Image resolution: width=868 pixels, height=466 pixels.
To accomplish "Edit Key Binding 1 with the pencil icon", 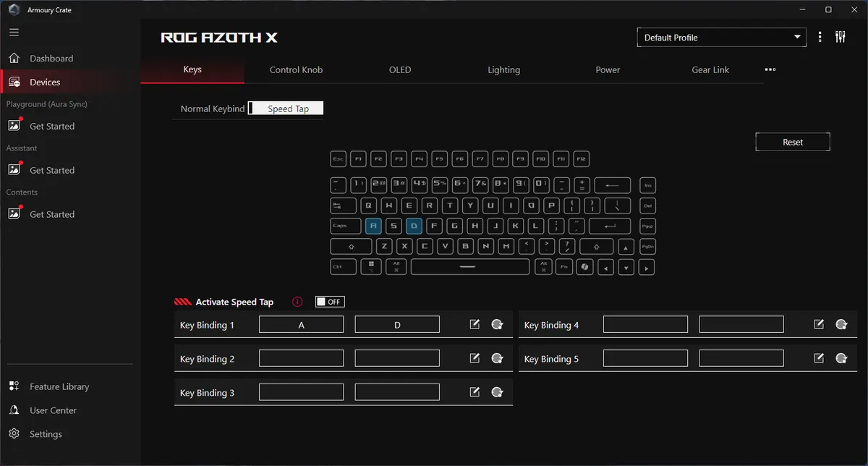I will point(474,323).
